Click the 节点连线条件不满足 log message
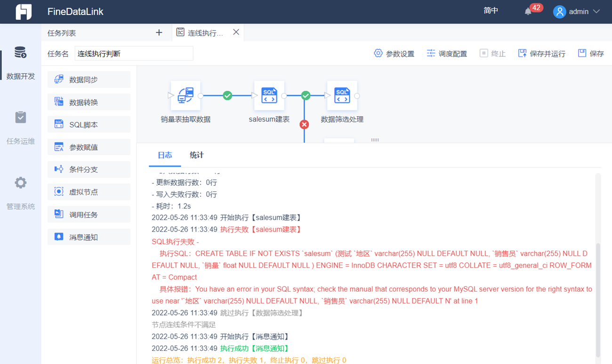Screen dimensions: 612x364 pos(184,324)
